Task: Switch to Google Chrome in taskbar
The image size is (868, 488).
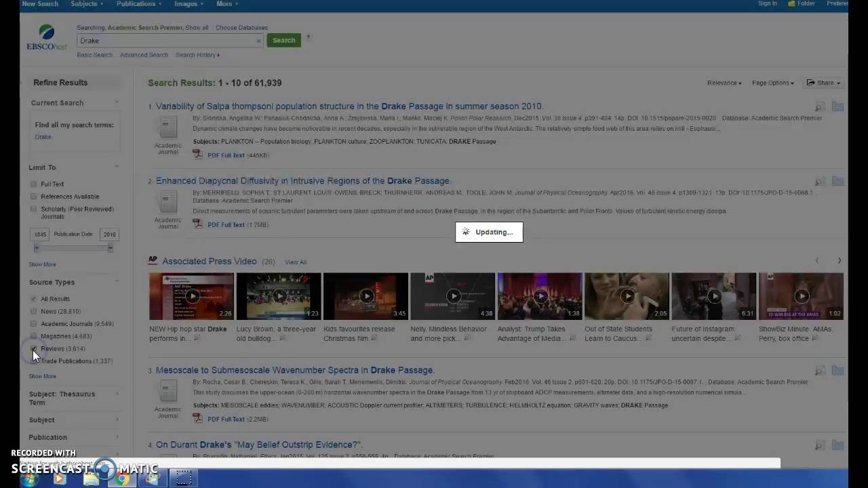Action: [122, 479]
